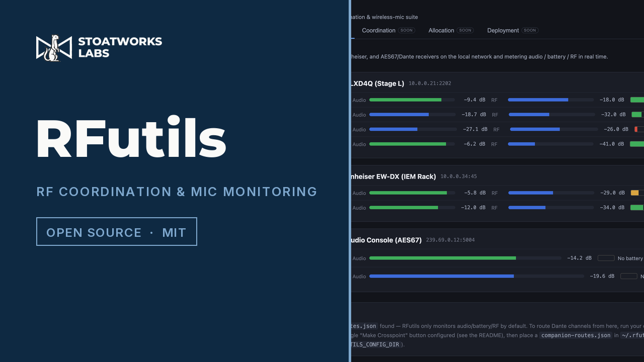
Task: Click the RF COORDINATION & MIC MONITORING subtitle
Action: (177, 192)
